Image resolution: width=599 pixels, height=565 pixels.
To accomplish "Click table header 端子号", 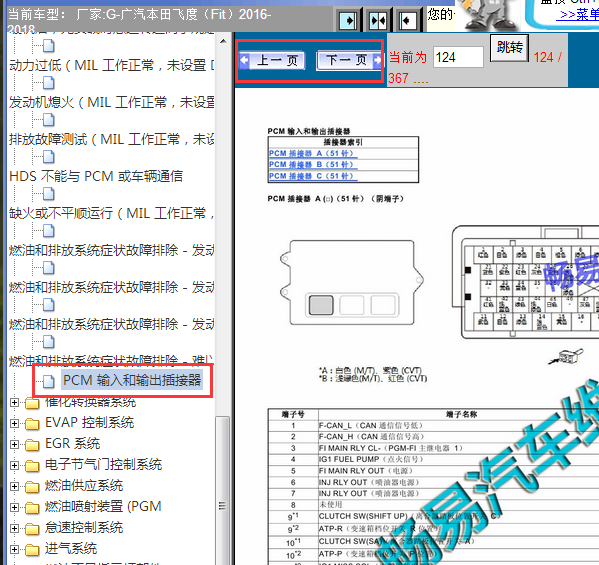I will (293, 414).
